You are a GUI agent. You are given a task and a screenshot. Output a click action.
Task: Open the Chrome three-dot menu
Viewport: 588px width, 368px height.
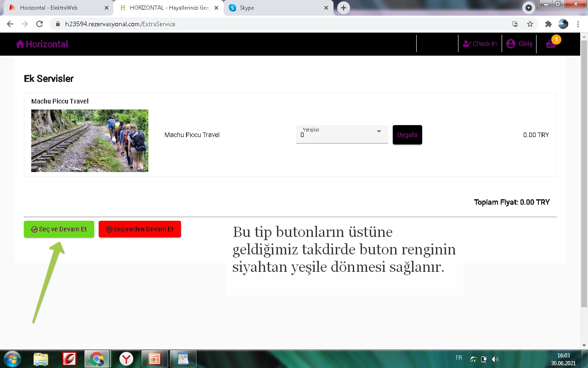click(578, 24)
